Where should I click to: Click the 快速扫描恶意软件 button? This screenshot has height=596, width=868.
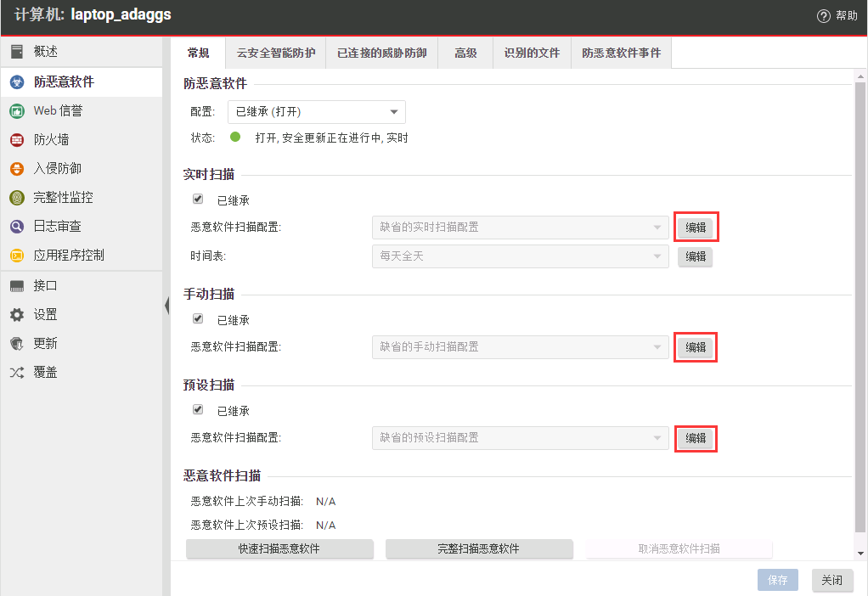coord(279,548)
